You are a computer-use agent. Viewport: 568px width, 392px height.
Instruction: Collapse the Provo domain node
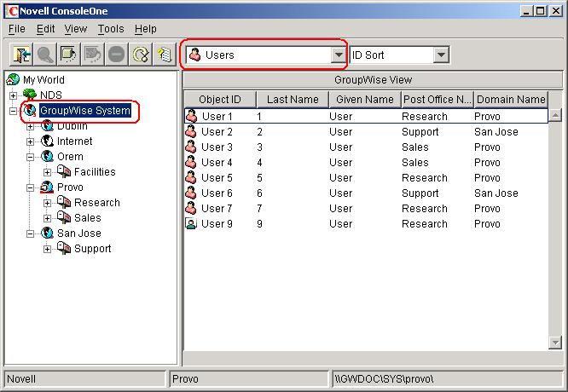point(31,187)
